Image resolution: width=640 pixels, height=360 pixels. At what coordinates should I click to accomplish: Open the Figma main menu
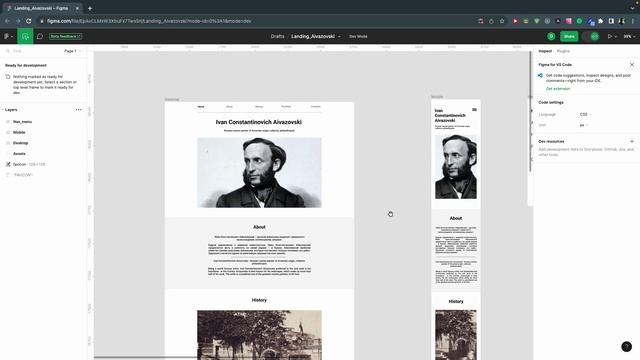coord(8,36)
